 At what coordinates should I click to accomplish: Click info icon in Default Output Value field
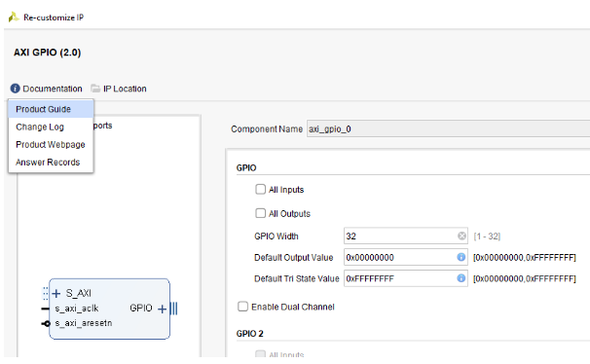coord(461,257)
